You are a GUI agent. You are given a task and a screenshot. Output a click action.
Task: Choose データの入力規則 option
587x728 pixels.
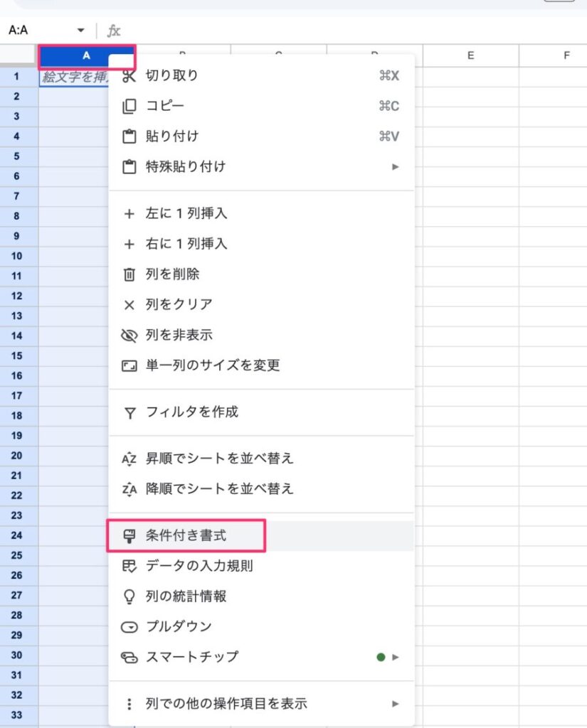point(261,566)
